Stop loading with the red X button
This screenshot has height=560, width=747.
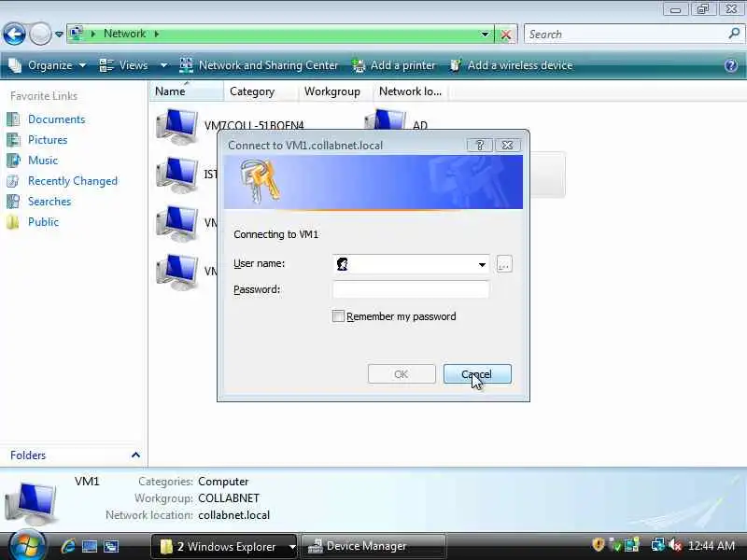[x=506, y=35]
